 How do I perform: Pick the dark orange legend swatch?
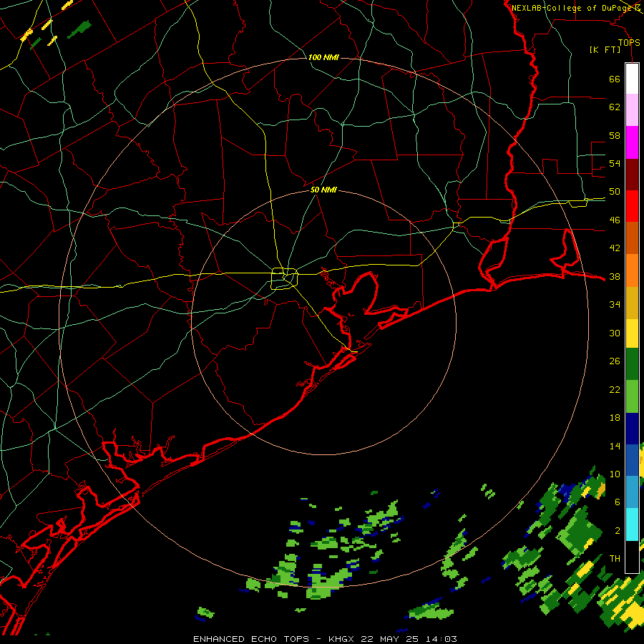632,238
